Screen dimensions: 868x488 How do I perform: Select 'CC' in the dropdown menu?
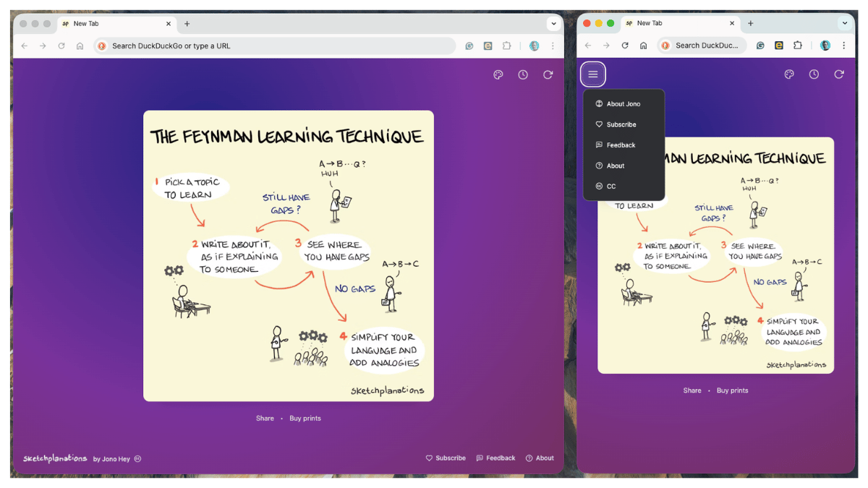tap(624, 187)
